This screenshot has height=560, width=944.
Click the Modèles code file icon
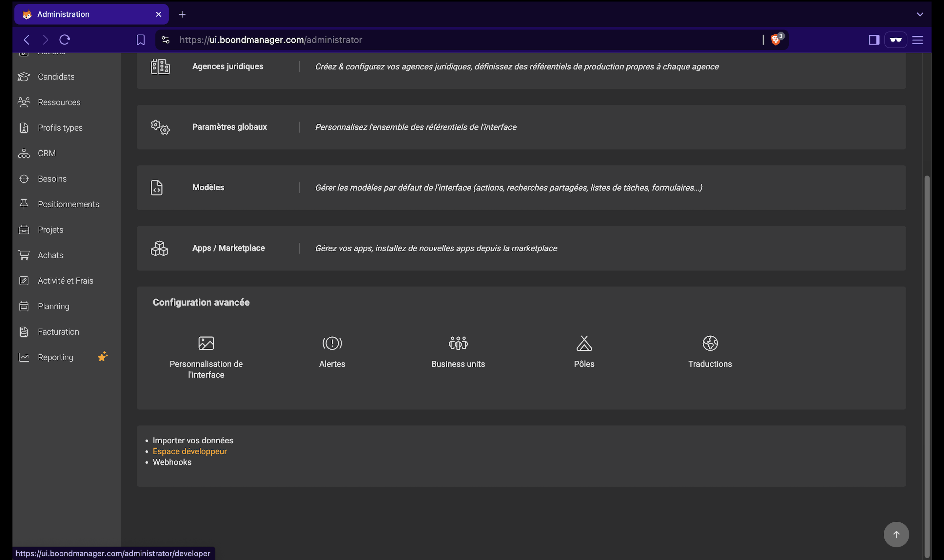coord(157,188)
